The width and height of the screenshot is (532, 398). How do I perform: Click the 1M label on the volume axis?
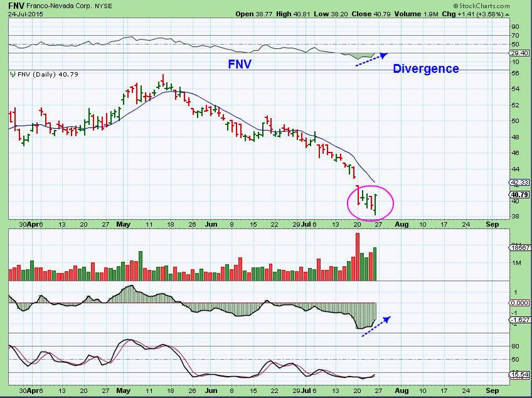517,263
